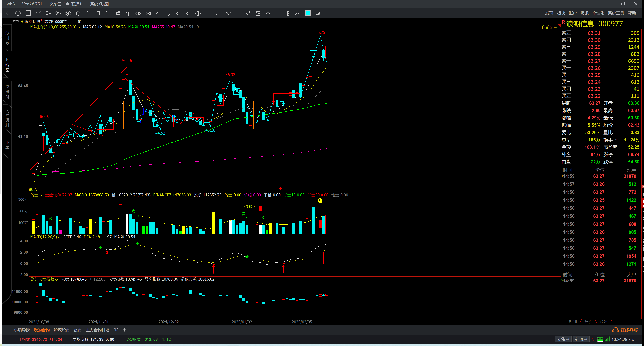Open the 个性化 menu
This screenshot has width=644, height=346.
pos(598,13)
